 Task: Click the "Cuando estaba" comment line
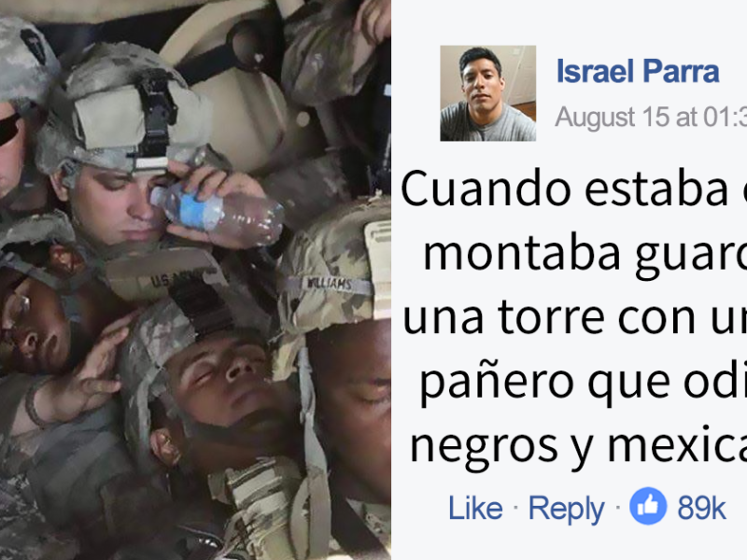point(573,189)
